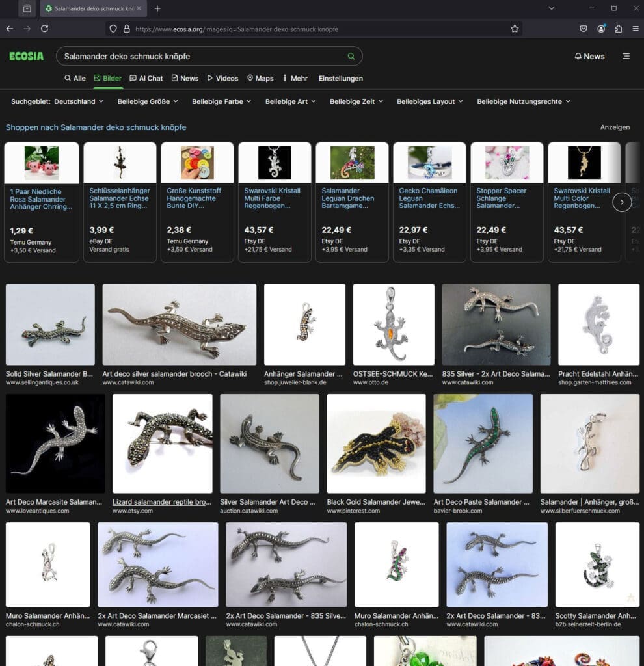Open the 835 Silver 2x Art Deco title
644x666 pixels.
point(496,374)
